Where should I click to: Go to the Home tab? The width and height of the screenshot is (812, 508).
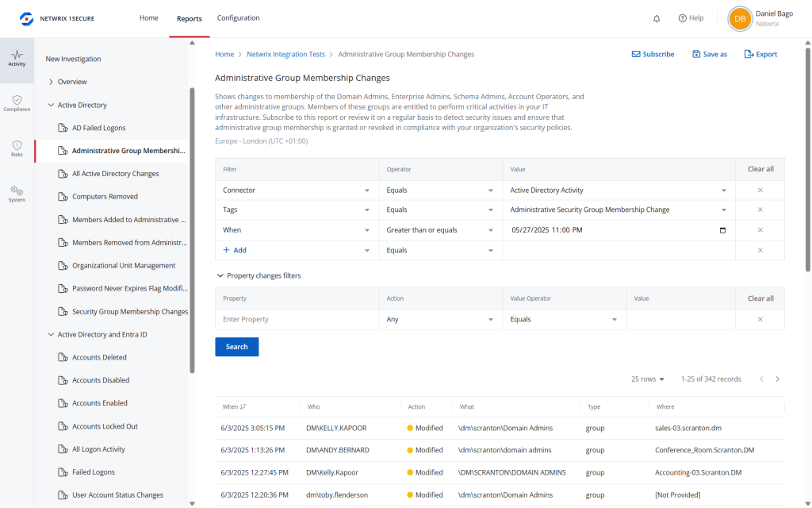[x=149, y=18]
